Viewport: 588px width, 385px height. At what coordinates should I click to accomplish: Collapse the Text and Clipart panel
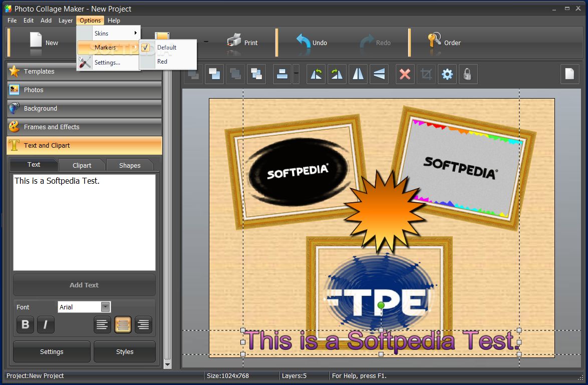pyautogui.click(x=84, y=146)
